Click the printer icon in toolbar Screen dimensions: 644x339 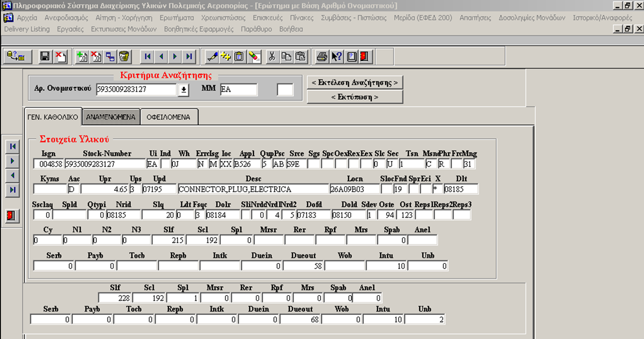(322, 56)
